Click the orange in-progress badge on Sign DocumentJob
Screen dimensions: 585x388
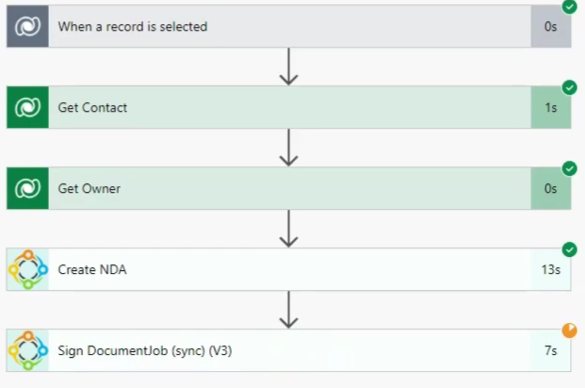(x=569, y=331)
